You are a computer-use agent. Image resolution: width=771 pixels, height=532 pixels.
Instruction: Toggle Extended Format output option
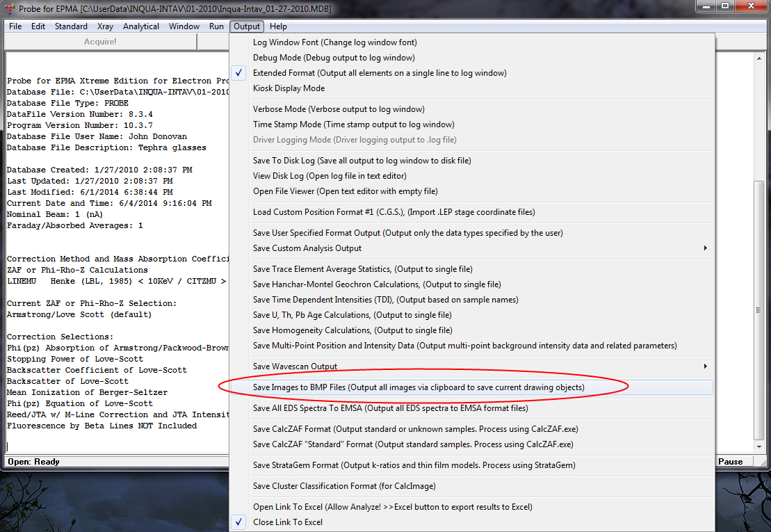coord(379,73)
